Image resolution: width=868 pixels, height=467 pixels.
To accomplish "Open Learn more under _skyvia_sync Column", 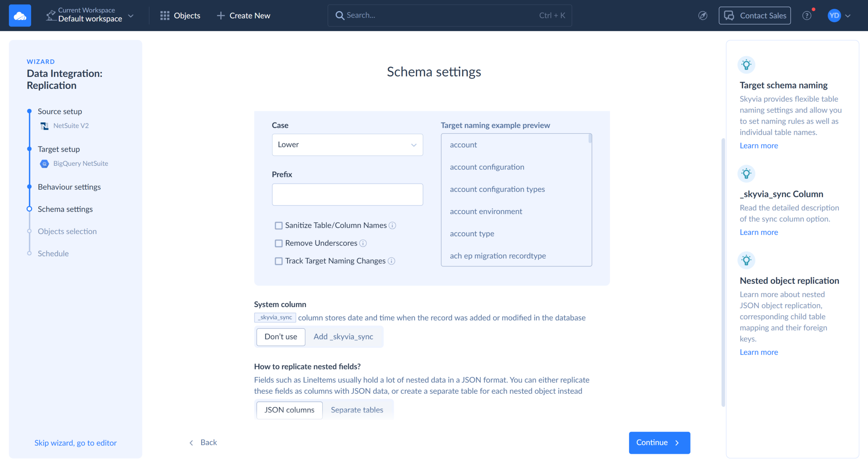I will 759,232.
